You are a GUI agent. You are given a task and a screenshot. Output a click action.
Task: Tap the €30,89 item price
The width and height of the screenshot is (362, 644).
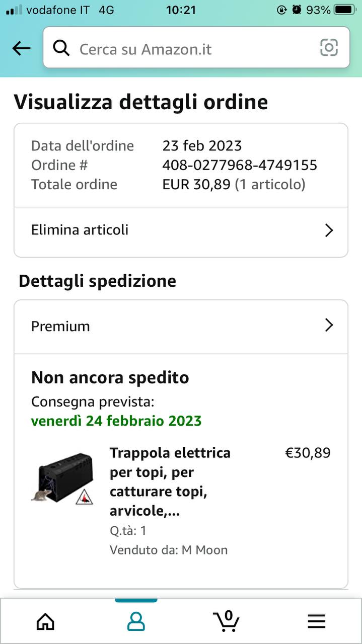[308, 453]
